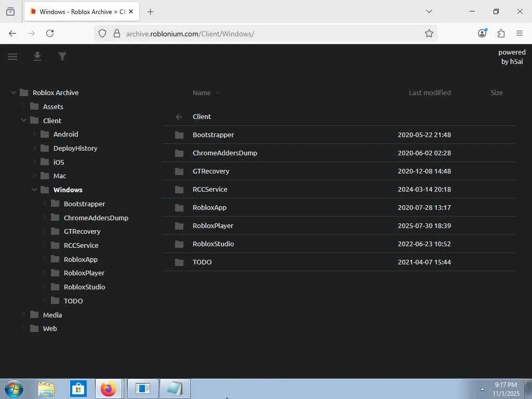Open the Firefox application menu
Image resolution: width=532 pixels, height=399 pixels.
[x=519, y=33]
